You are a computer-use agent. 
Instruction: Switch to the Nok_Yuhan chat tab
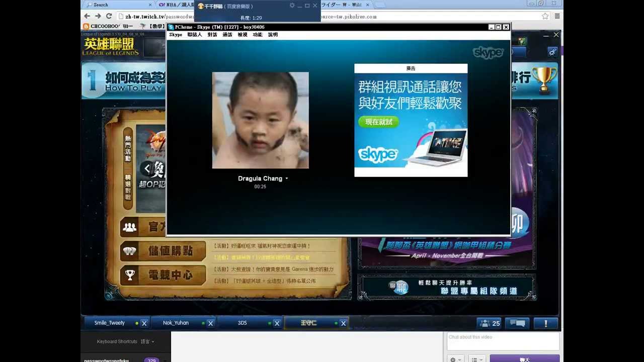[176, 323]
